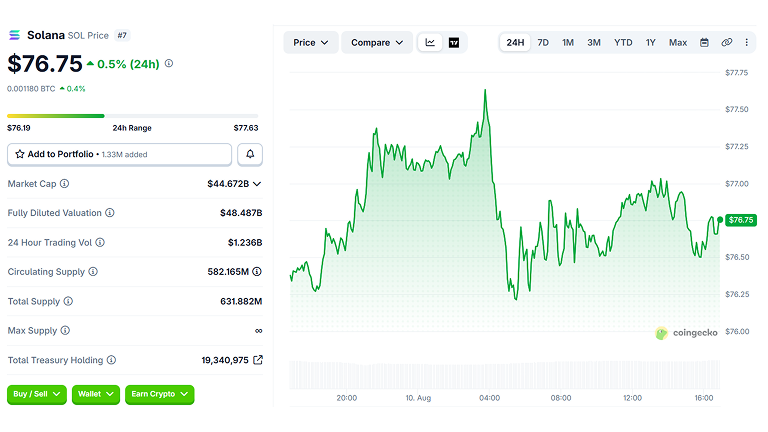Click the 631.882M total supply value
768x432 pixels.
[x=241, y=301]
